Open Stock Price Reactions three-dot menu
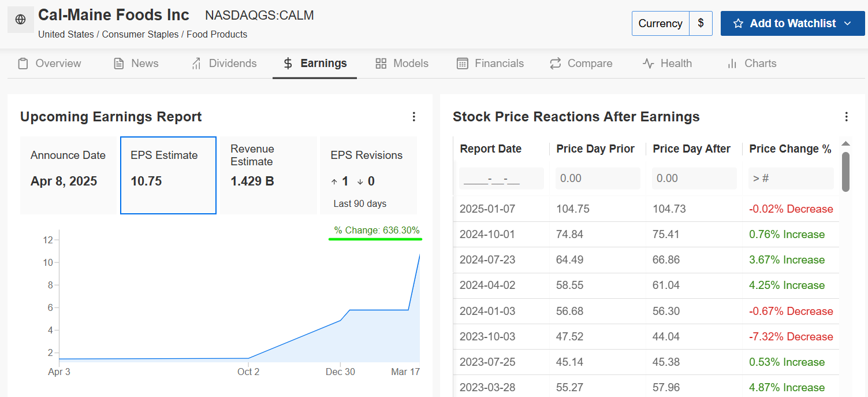The image size is (868, 397). click(846, 117)
